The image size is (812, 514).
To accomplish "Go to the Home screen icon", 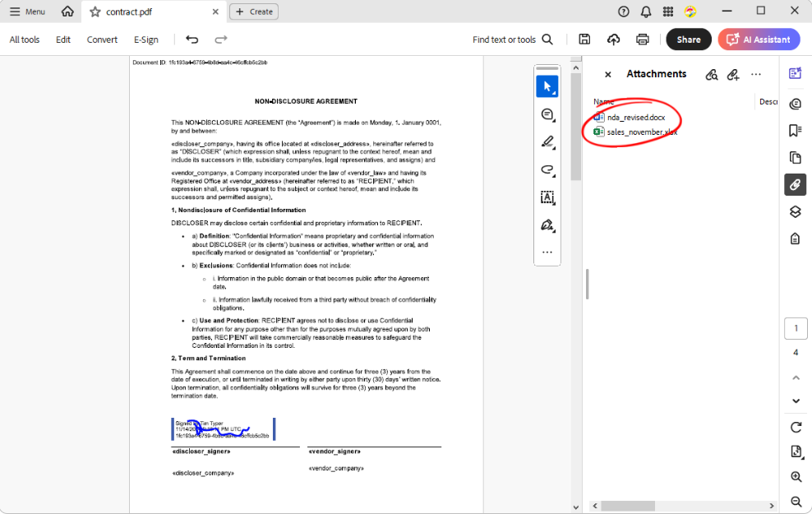I will (x=67, y=12).
